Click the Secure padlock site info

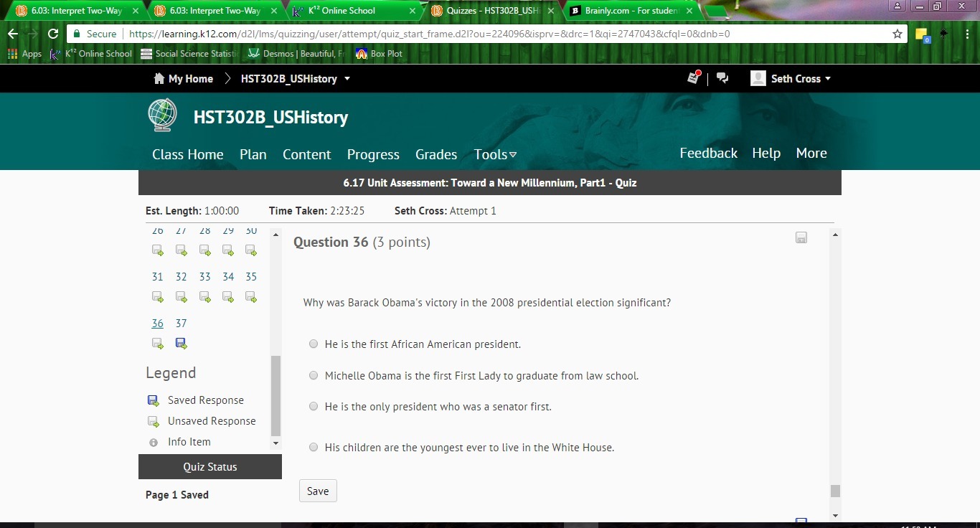[x=95, y=34]
